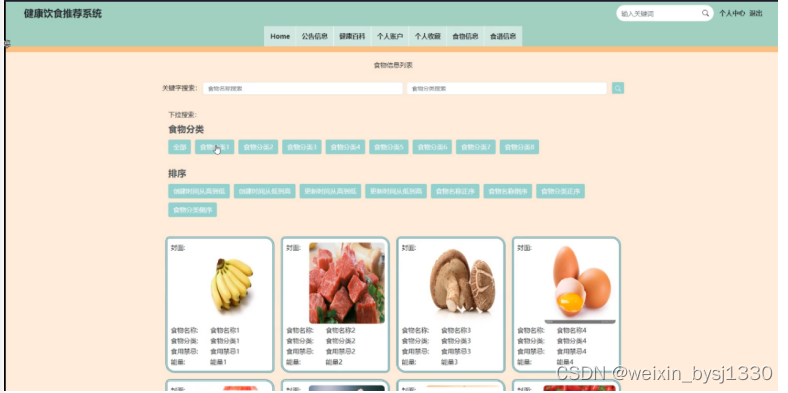The height and width of the screenshot is (393, 788).
Task: Select the 全部 category filter
Action: pos(179,147)
